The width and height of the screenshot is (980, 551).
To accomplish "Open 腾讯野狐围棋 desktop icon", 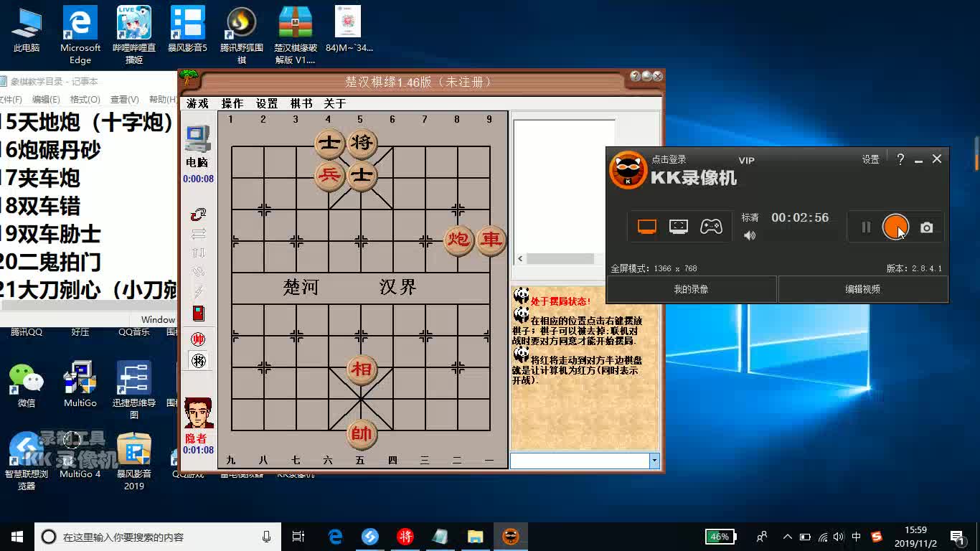I will pos(242,34).
